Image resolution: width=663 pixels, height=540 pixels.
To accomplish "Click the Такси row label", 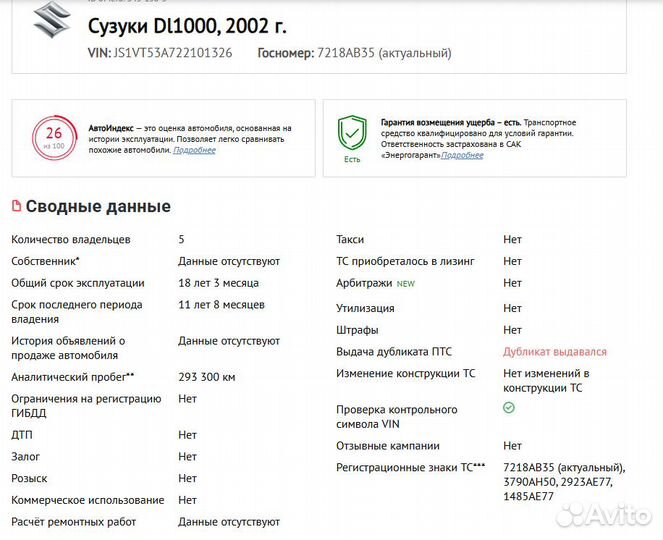I will 350,239.
